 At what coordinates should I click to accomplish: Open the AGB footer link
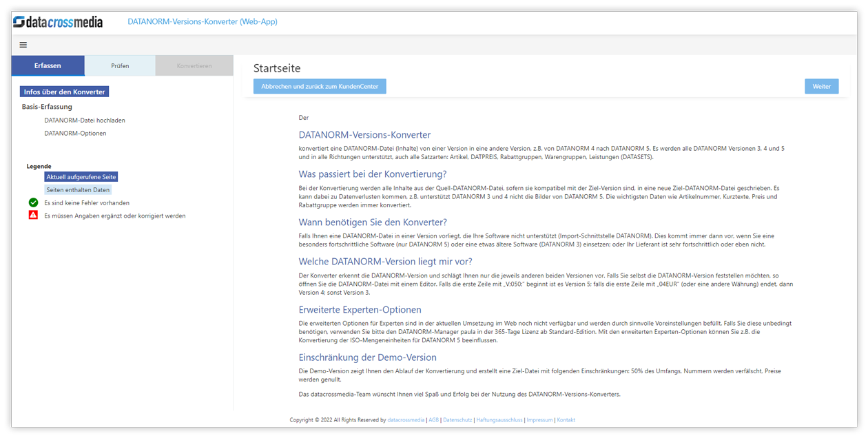(x=434, y=419)
